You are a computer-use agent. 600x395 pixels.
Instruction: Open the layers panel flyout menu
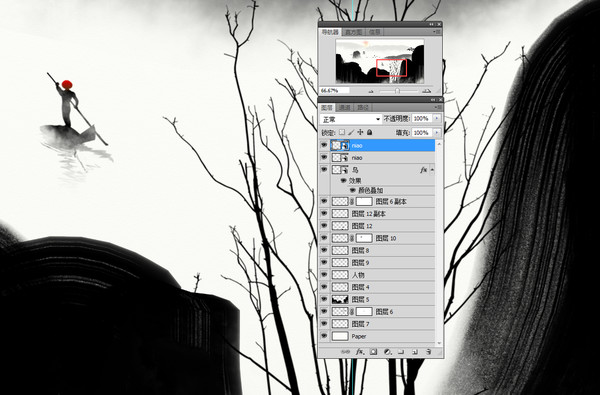pos(437,107)
